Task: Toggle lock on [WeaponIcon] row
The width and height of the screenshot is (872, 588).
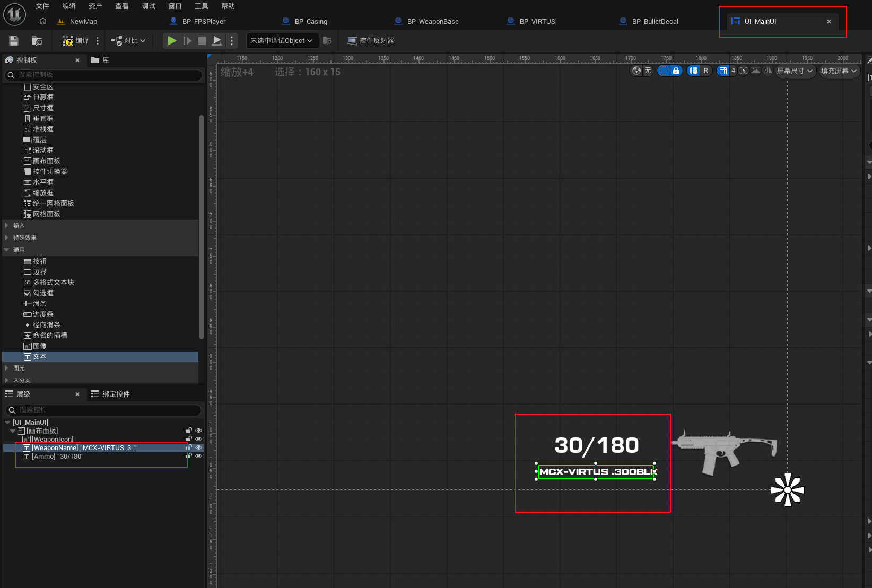Action: point(188,439)
